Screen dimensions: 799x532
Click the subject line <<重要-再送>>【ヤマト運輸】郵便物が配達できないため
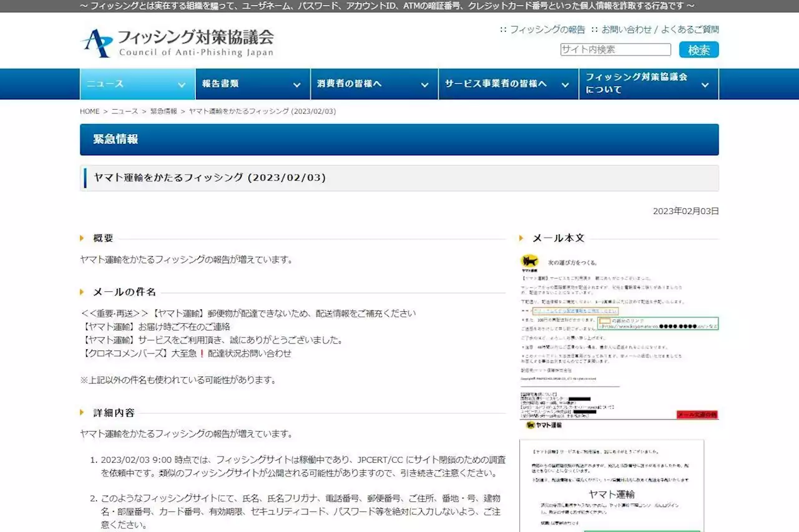point(248,313)
